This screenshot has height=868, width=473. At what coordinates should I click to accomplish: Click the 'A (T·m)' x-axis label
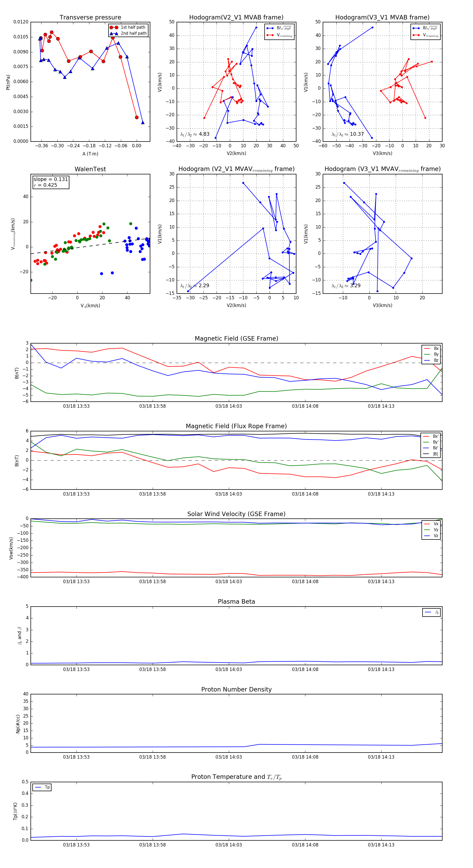point(90,154)
